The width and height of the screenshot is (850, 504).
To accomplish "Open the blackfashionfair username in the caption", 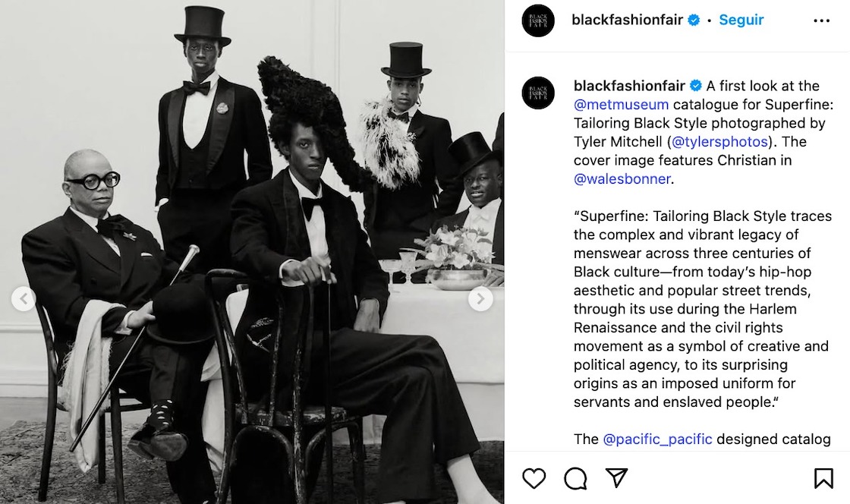I will coord(629,86).
